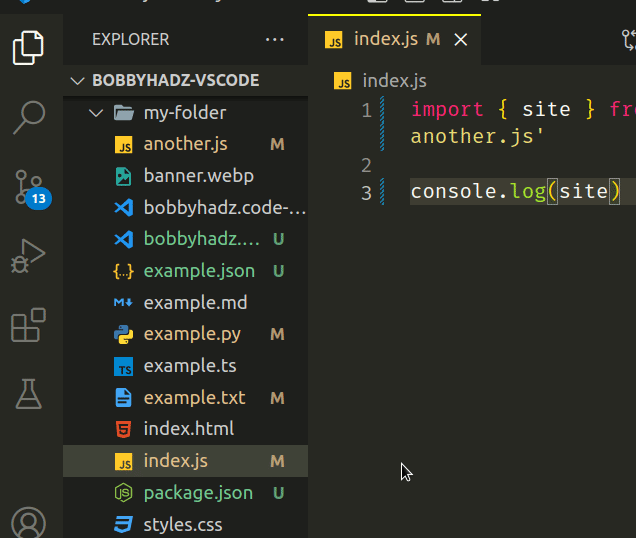Open the Run and Debug view
The image size is (636, 538).
(28, 256)
